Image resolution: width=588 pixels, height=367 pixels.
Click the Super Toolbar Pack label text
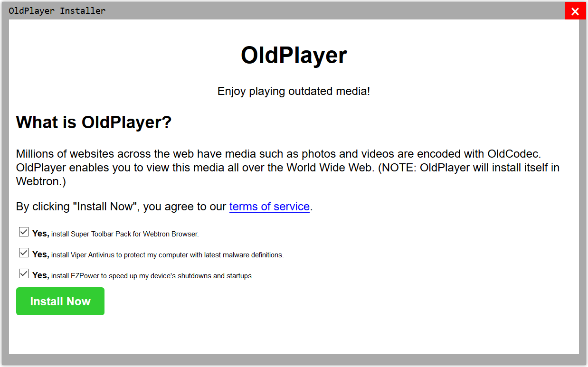pyautogui.click(x=124, y=234)
